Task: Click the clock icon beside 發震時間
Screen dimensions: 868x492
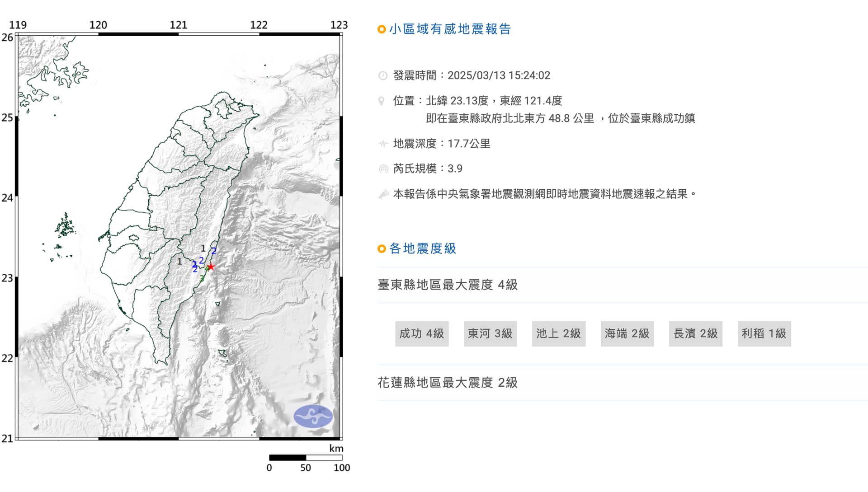Action: tap(383, 75)
